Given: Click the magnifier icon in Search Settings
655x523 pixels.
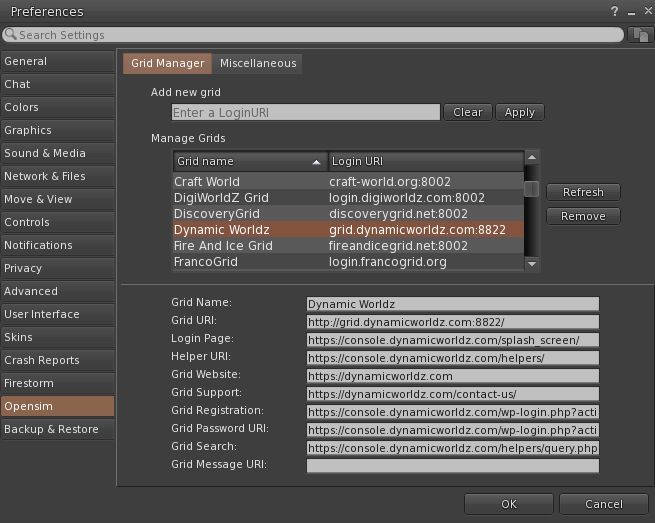Looking at the screenshot, I should [x=11, y=34].
